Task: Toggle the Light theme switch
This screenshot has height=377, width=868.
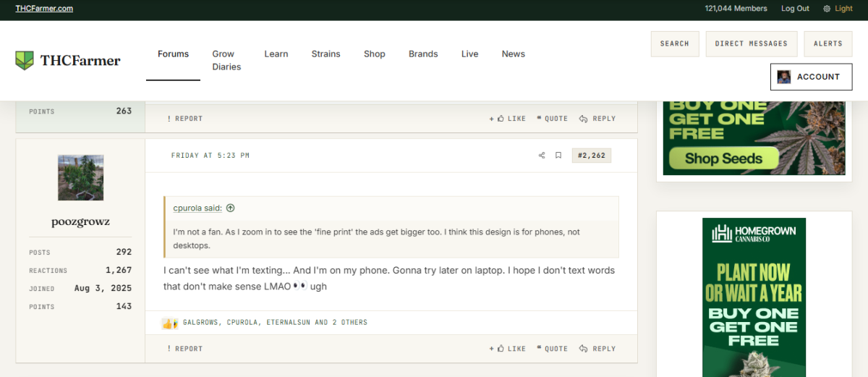Action: tap(838, 9)
